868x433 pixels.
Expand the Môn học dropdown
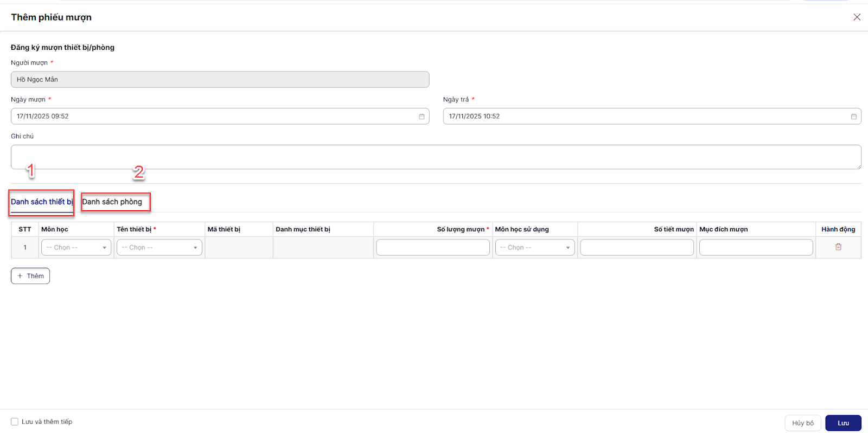coord(76,248)
